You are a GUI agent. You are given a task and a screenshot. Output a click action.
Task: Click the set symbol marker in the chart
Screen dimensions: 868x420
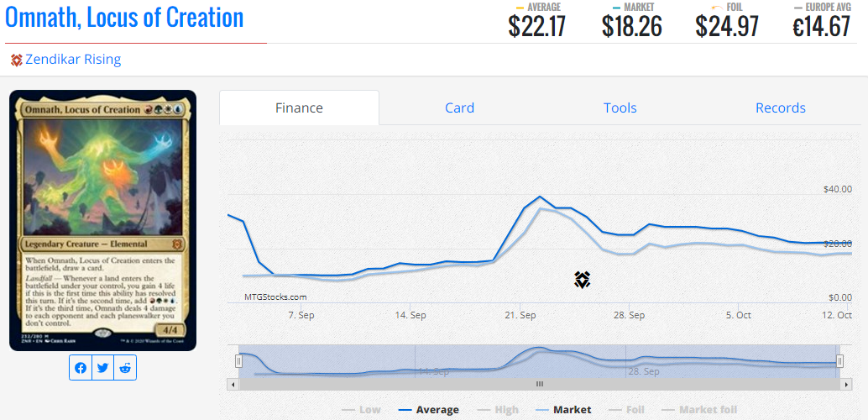(x=583, y=280)
